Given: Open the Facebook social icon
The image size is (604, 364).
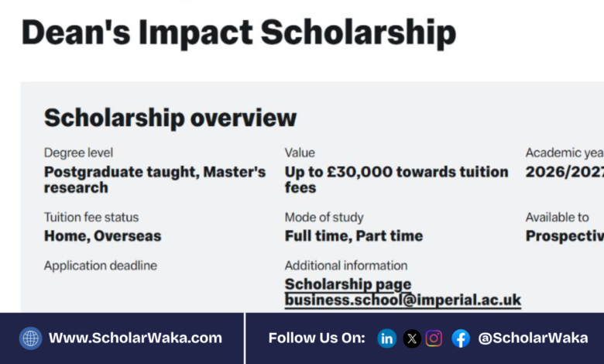Looking at the screenshot, I should click(x=461, y=338).
